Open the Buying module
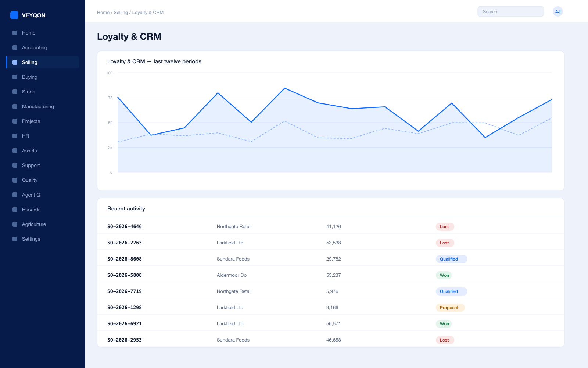 (43, 77)
